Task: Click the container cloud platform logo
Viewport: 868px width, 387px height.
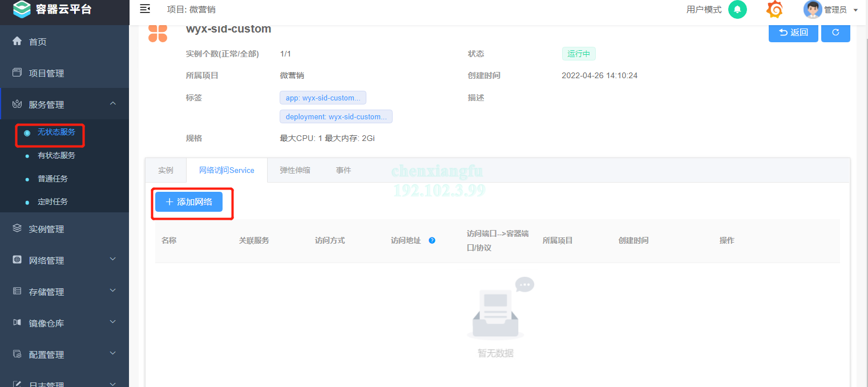Action: point(22,9)
